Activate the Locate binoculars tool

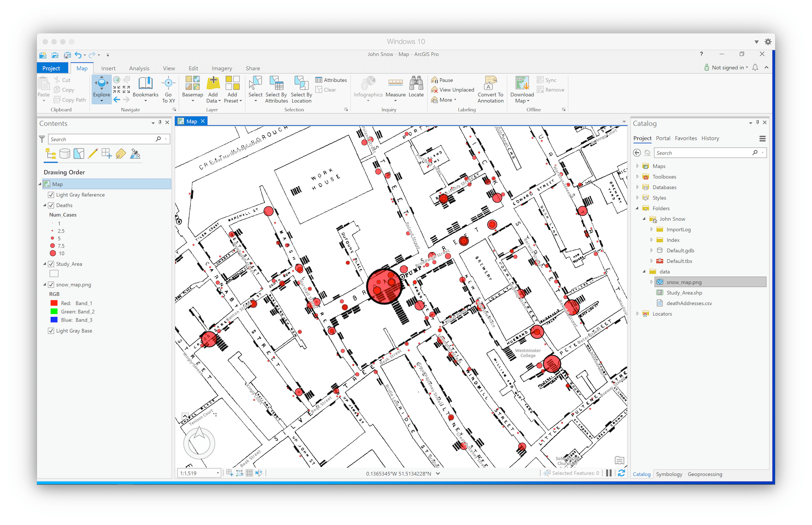coord(416,87)
